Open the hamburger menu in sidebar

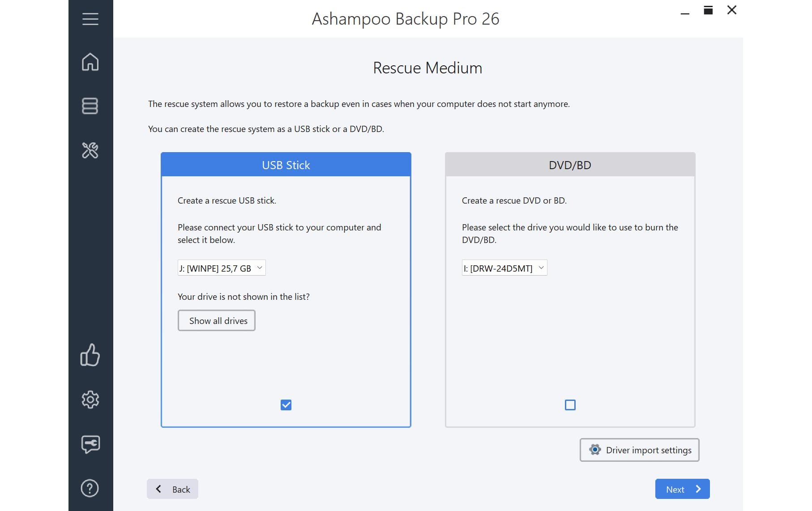(x=90, y=19)
